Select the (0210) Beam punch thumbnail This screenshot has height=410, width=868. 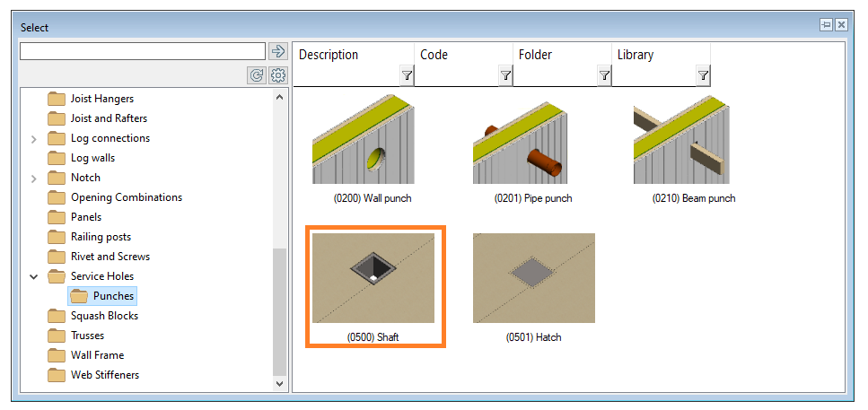(681, 139)
